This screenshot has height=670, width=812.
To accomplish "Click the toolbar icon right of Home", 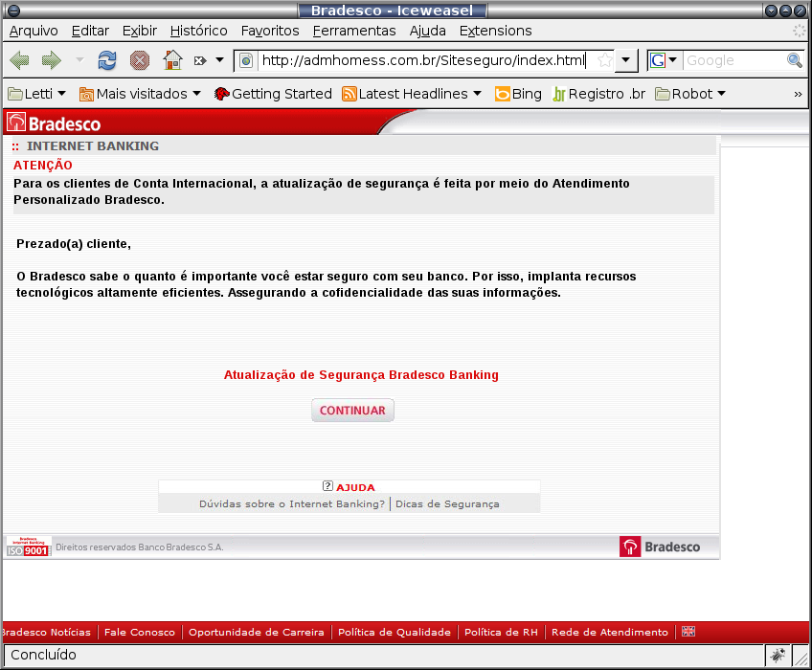I will click(x=200, y=60).
